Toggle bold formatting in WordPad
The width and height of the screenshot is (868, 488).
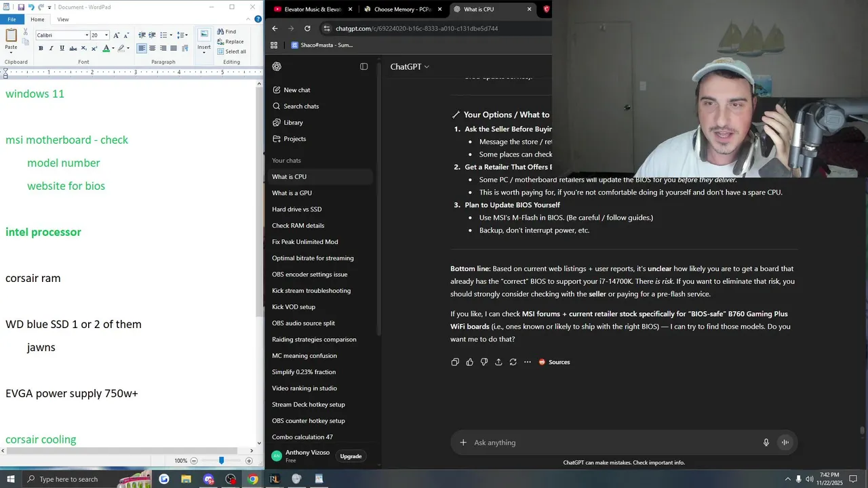tap(41, 48)
